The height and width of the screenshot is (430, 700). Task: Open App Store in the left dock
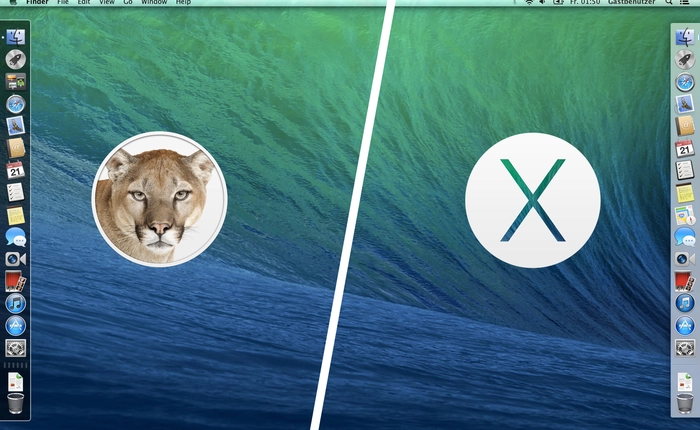coord(16,326)
